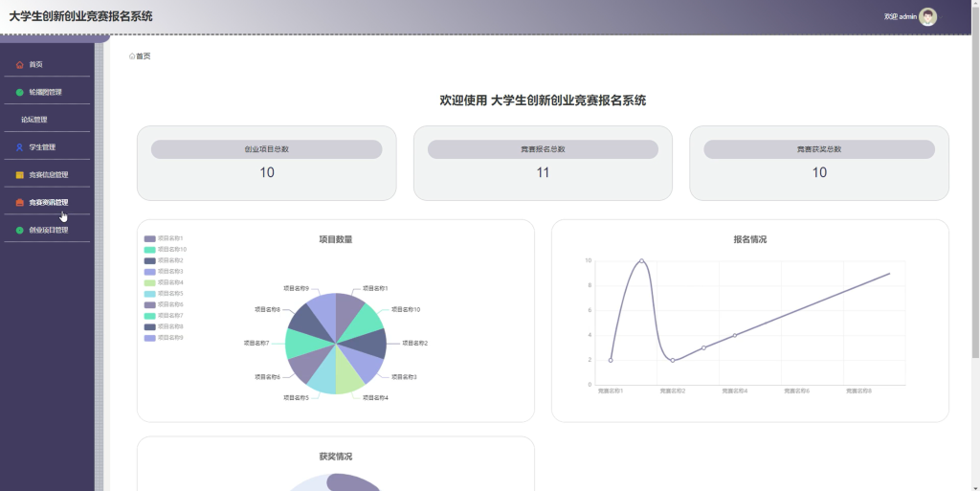Select pie slice labeled 项目名称2
The height and width of the screenshot is (491, 980).
pos(370,344)
